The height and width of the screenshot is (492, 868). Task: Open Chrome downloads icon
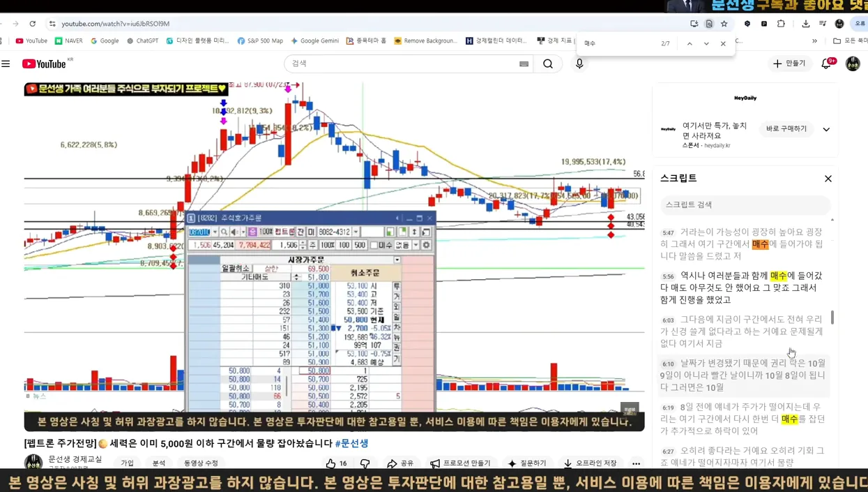806,24
